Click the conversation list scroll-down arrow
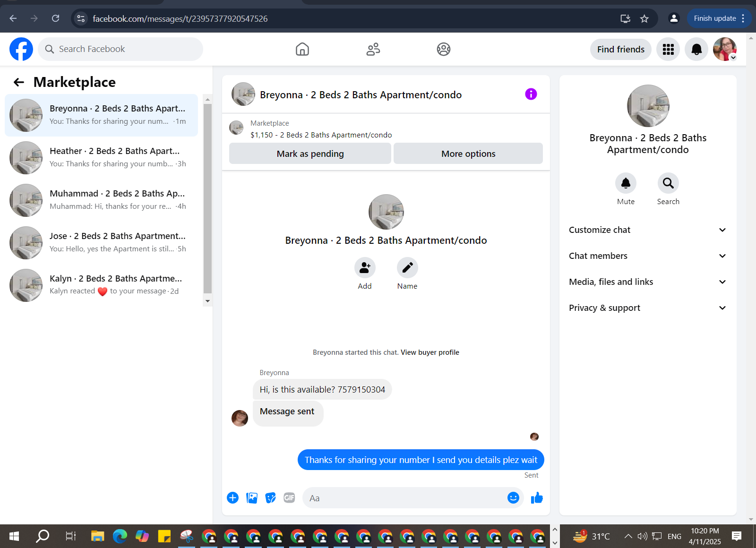 click(207, 301)
